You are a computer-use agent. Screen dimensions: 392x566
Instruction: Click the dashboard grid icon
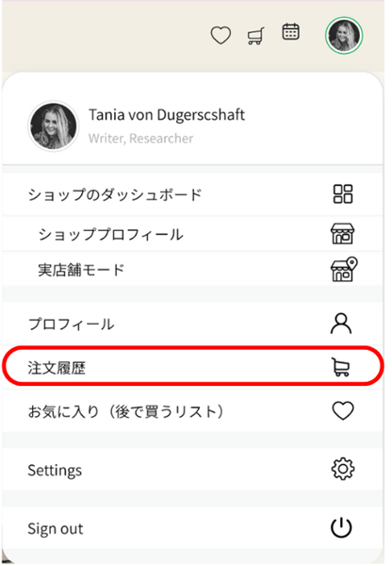point(343,194)
